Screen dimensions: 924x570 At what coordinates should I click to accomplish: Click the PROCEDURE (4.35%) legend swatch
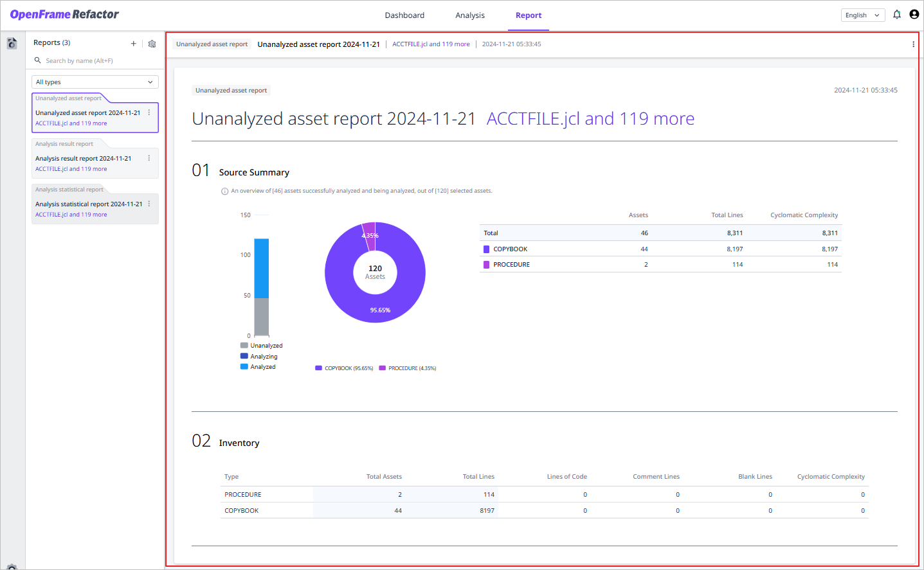(x=383, y=368)
